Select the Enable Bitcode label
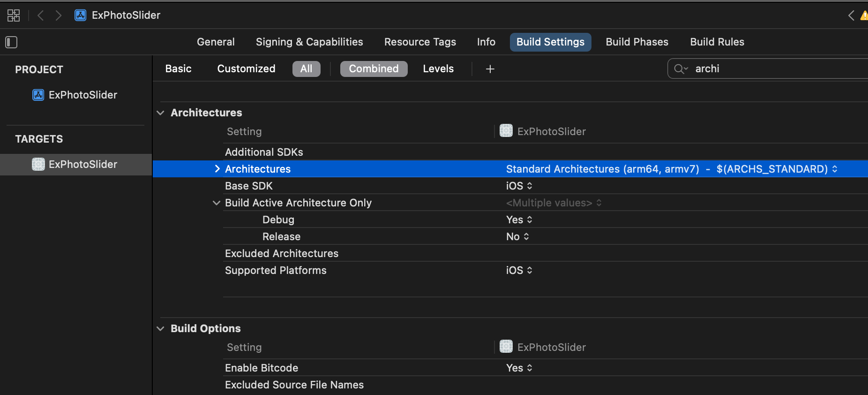Screen dimensions: 868x395 [262, 368]
